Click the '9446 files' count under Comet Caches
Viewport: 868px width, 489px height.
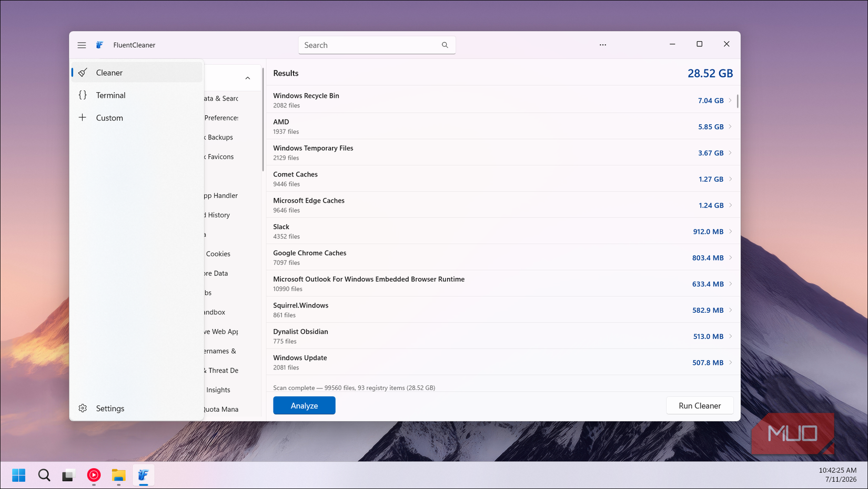pos(286,184)
